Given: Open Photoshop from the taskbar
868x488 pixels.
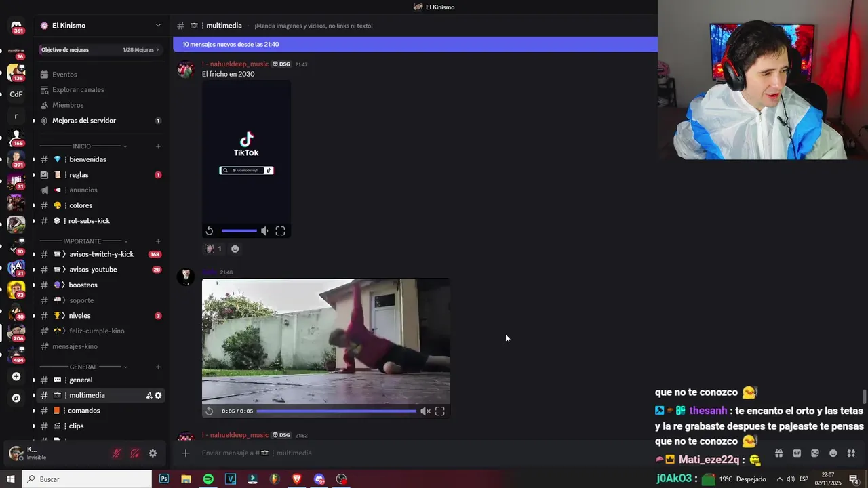Looking at the screenshot, I should (x=164, y=479).
